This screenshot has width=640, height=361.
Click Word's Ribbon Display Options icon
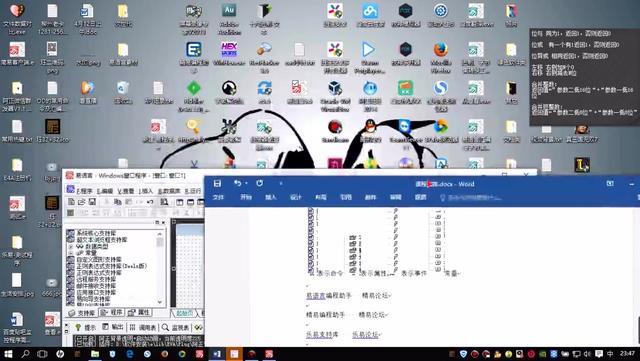(x=610, y=184)
